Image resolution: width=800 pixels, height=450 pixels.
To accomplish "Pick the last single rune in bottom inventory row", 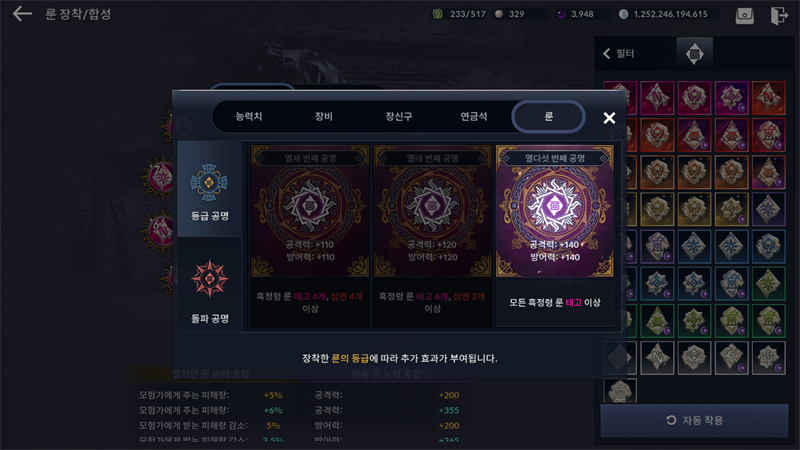I will tap(620, 391).
